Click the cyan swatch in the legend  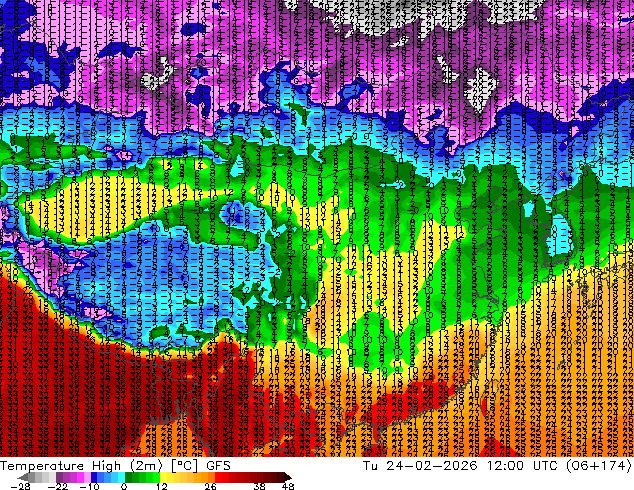coord(122,477)
